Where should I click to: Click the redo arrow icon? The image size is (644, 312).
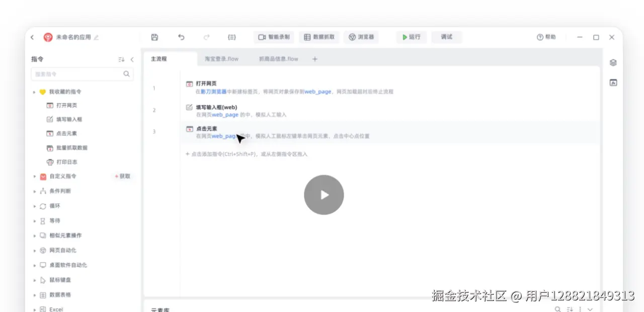coord(207,37)
